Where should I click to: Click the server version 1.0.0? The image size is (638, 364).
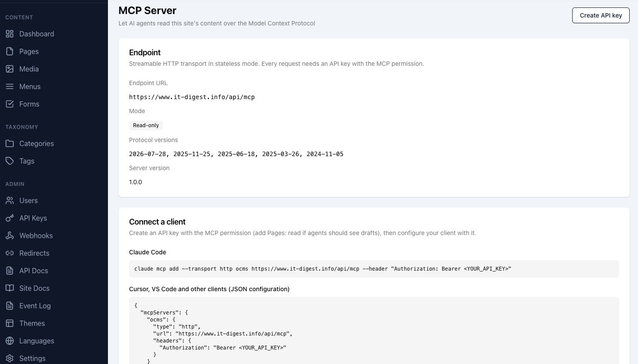[136, 182]
